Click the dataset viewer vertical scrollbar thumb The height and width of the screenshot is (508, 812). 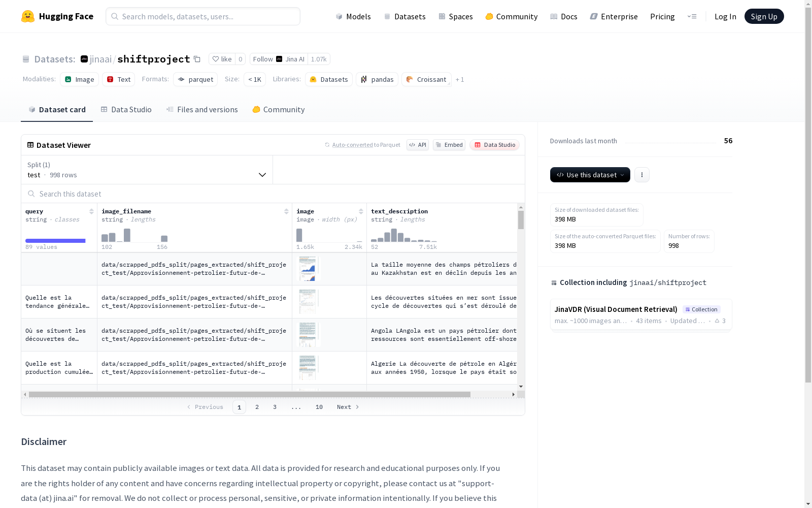tap(521, 220)
